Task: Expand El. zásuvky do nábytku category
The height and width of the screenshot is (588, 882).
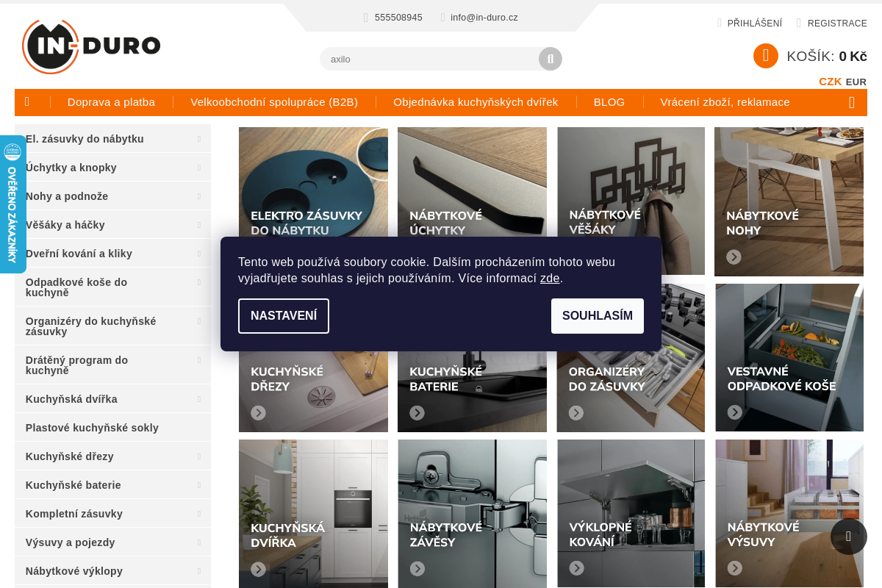Action: pyautogui.click(x=199, y=139)
